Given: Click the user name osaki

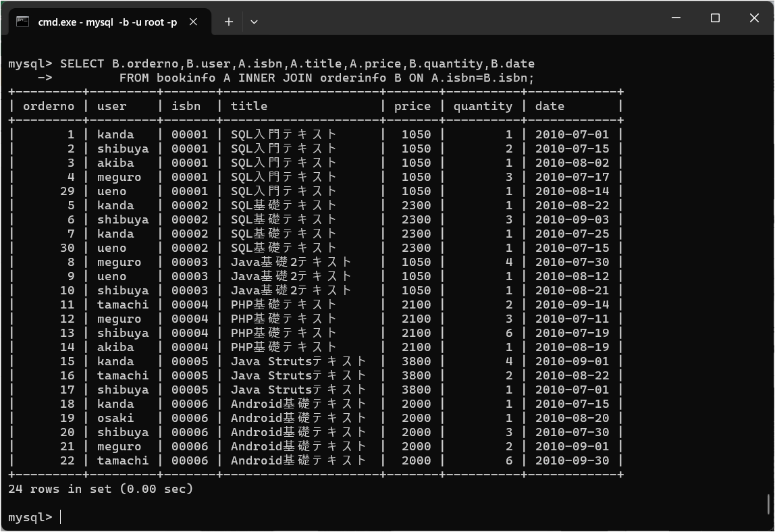Looking at the screenshot, I should [115, 418].
